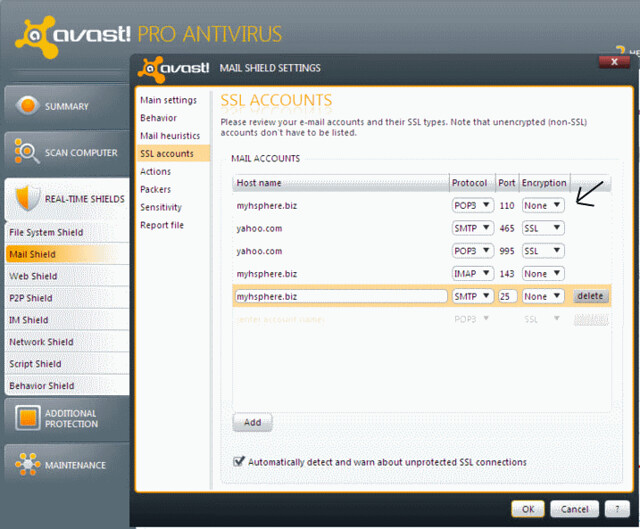Select Behavior Shield in sidebar

(x=67, y=386)
